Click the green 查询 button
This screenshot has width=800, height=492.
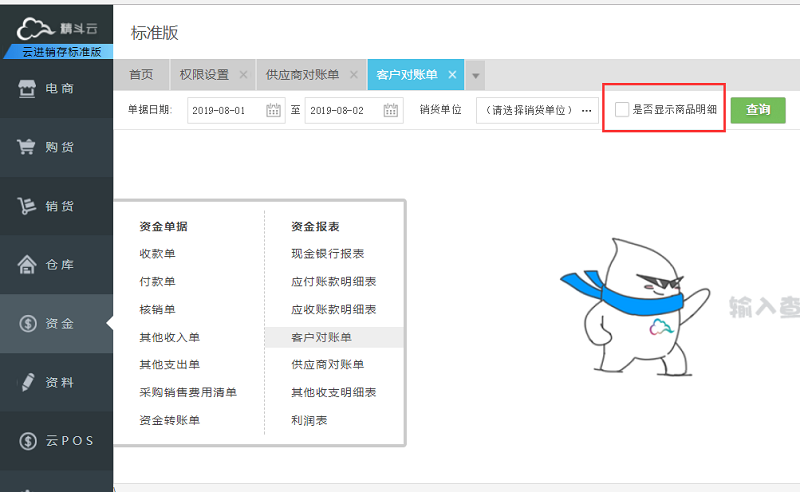point(757,110)
